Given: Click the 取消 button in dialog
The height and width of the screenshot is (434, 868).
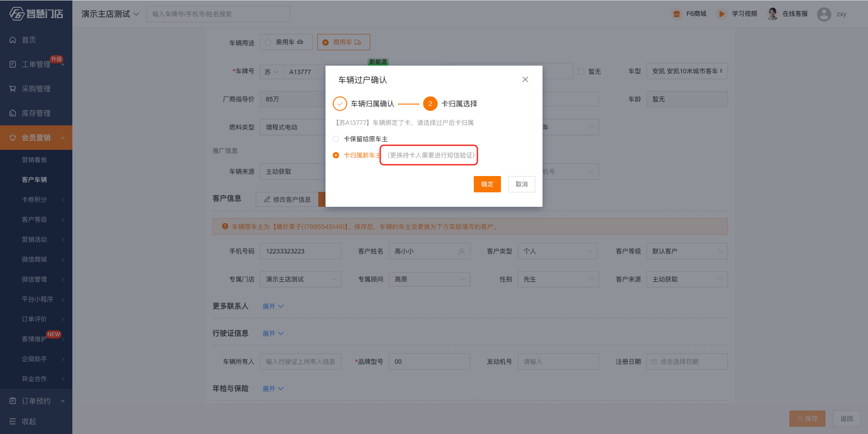Looking at the screenshot, I should pos(521,184).
